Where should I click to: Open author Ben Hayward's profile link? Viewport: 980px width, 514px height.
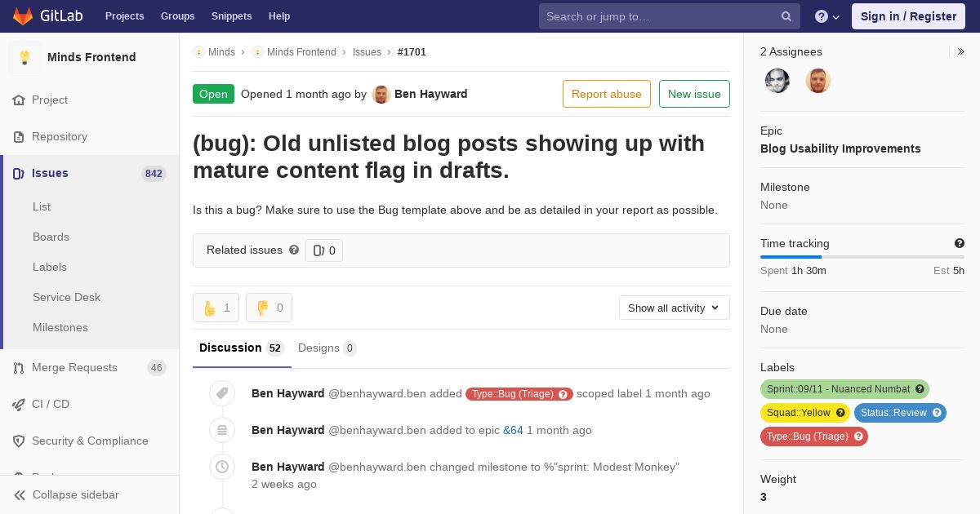pyautogui.click(x=431, y=94)
